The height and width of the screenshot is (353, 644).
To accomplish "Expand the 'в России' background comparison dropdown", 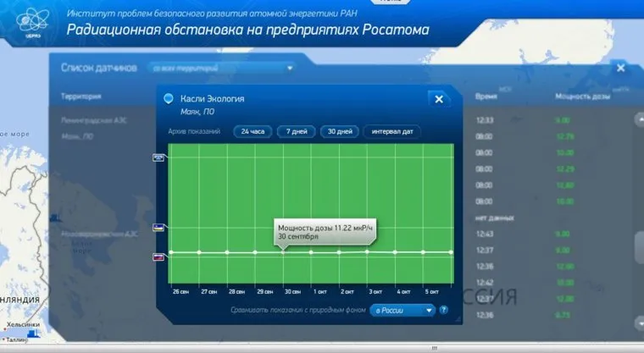I will [x=402, y=310].
